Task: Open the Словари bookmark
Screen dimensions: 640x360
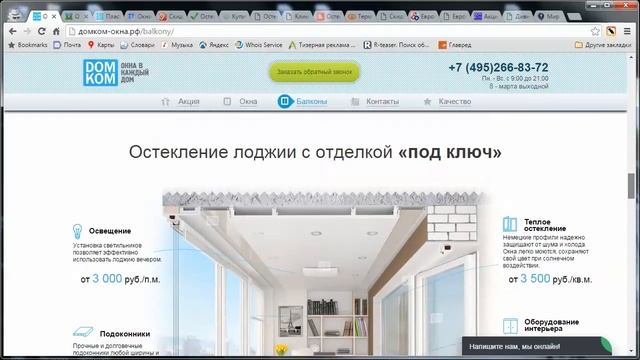Action: click(138, 45)
